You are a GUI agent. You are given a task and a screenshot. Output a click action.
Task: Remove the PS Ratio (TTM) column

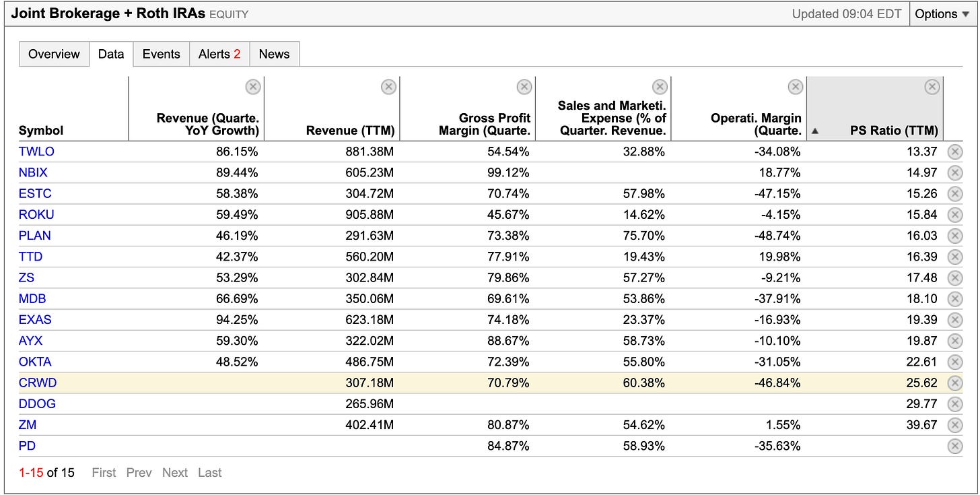point(932,86)
